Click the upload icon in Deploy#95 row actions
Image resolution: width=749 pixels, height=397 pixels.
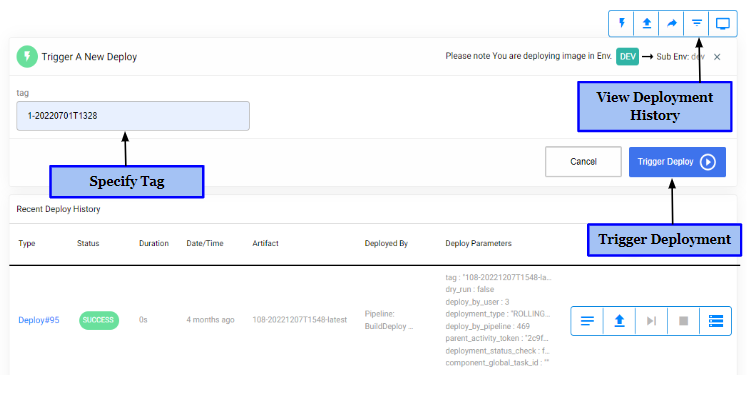pos(619,321)
